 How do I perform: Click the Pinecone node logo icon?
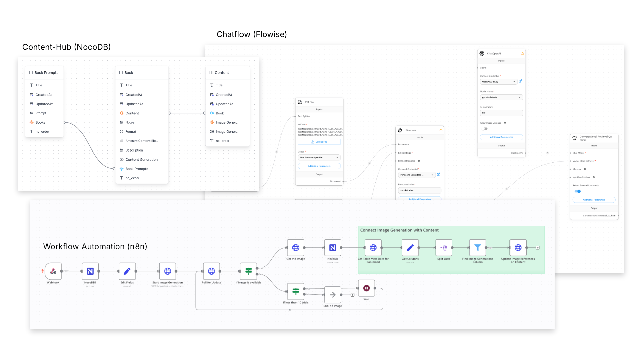400,130
